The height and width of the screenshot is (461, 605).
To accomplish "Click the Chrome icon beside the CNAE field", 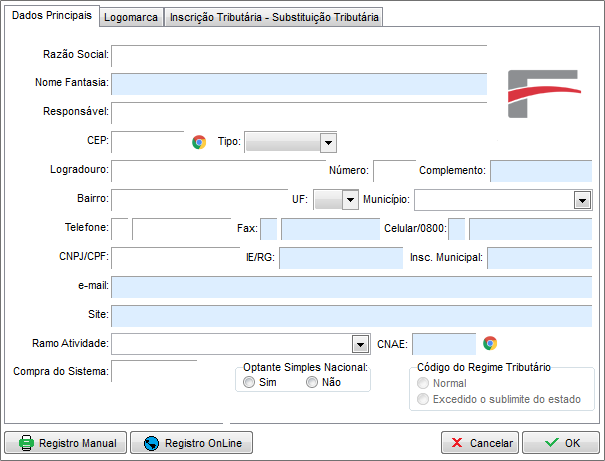I will [x=490, y=343].
